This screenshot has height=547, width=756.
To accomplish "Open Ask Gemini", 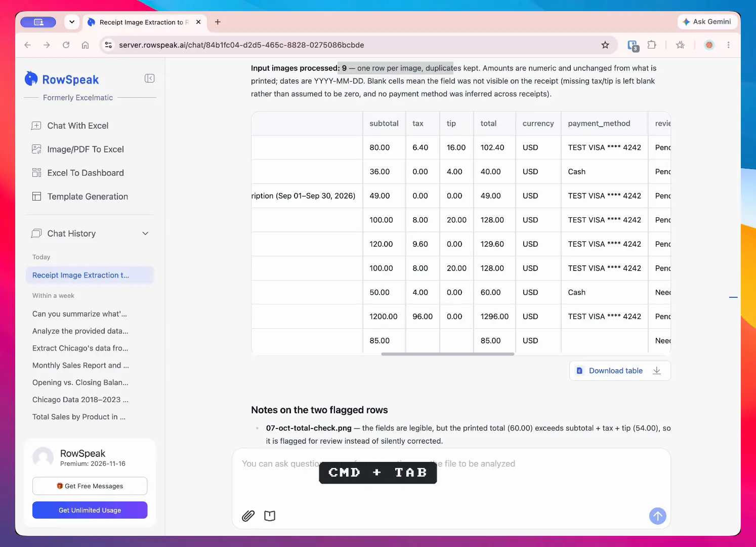I will (707, 22).
